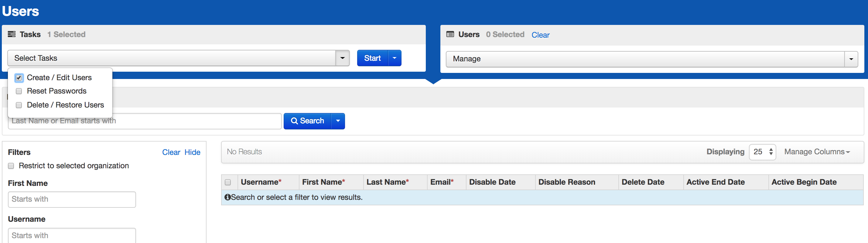
Task: Clear the selected users
Action: tap(540, 35)
